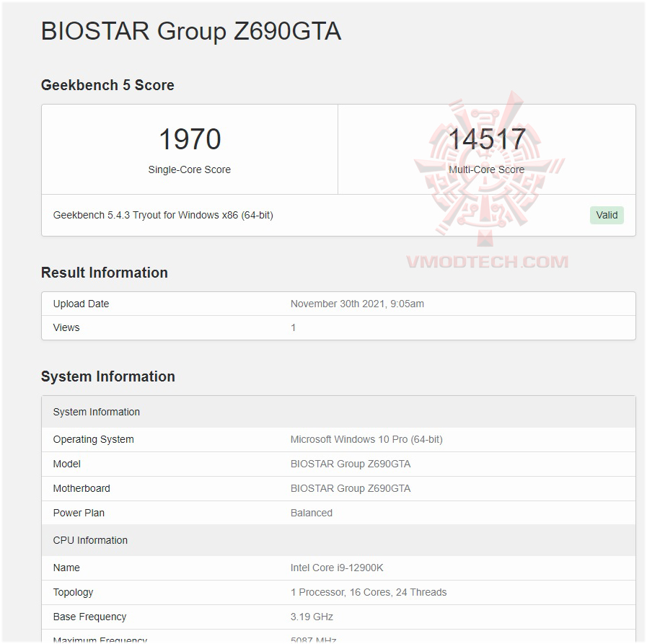Select the Balanced power plan value

click(x=312, y=513)
